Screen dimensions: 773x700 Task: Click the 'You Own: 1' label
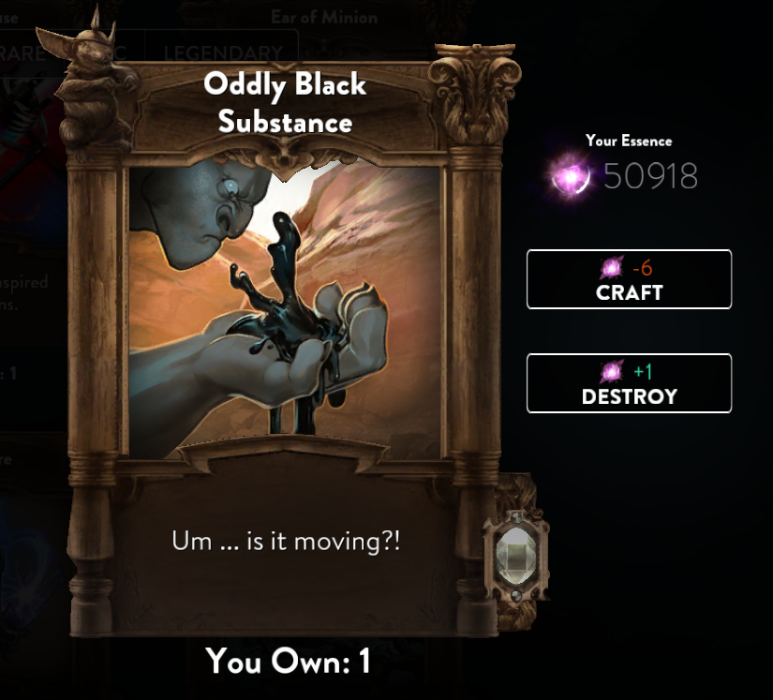288,661
